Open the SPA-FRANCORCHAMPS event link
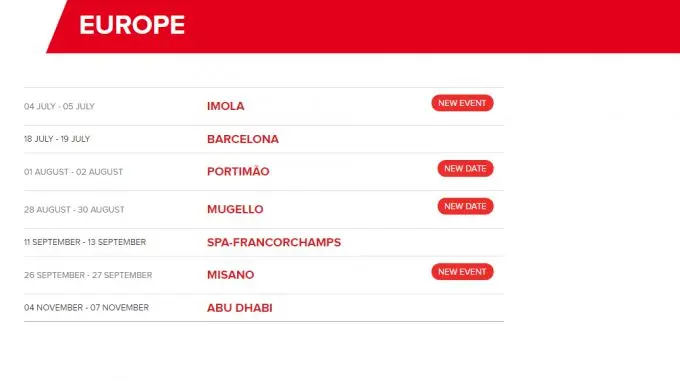680x382 pixels. click(x=274, y=242)
